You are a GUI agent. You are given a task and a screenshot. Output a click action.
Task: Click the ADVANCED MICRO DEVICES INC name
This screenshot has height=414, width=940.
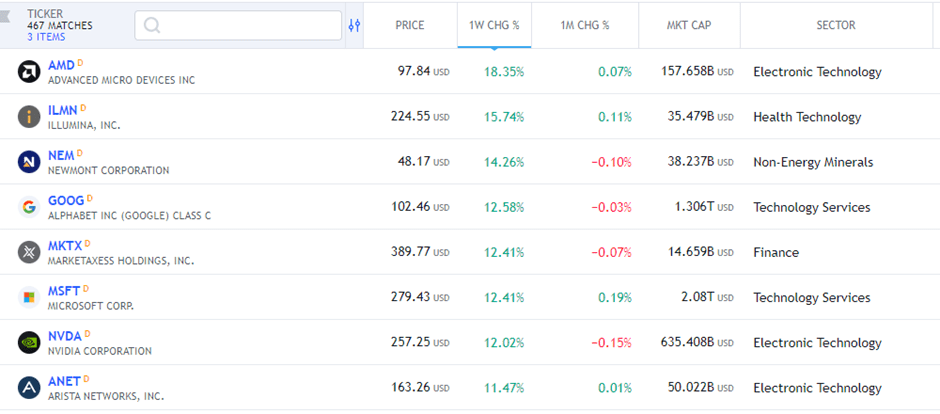(121, 80)
